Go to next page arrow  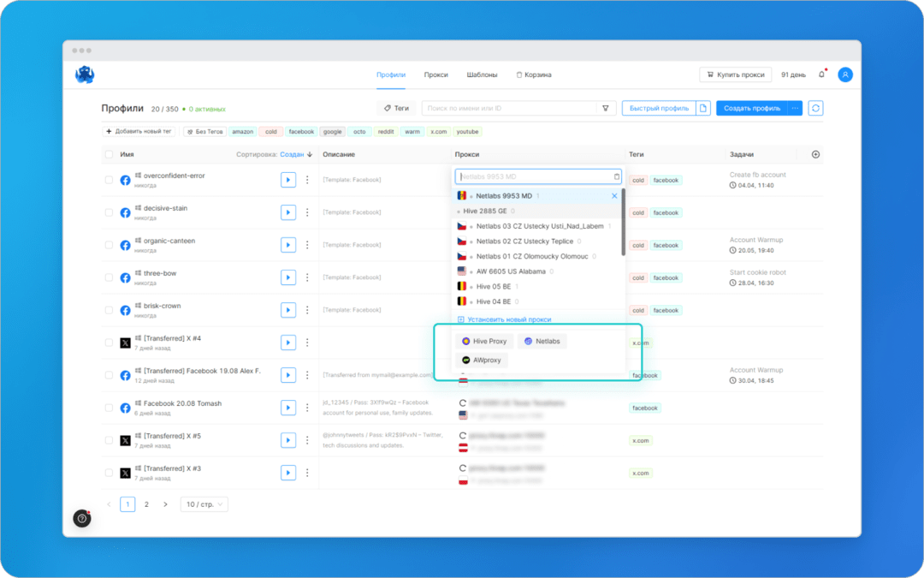coord(166,504)
